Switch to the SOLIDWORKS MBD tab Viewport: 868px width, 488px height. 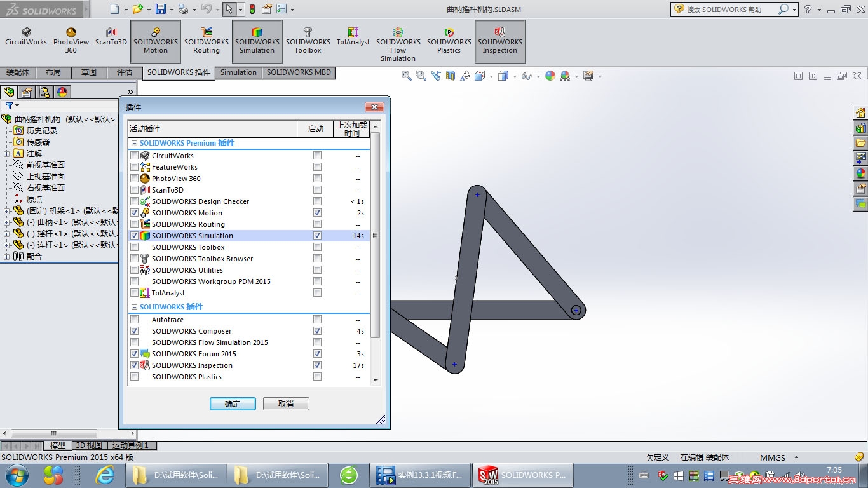299,72
